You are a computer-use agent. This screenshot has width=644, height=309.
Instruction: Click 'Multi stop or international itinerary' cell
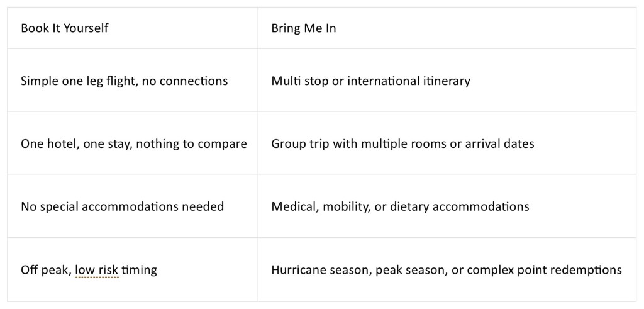tap(447, 80)
